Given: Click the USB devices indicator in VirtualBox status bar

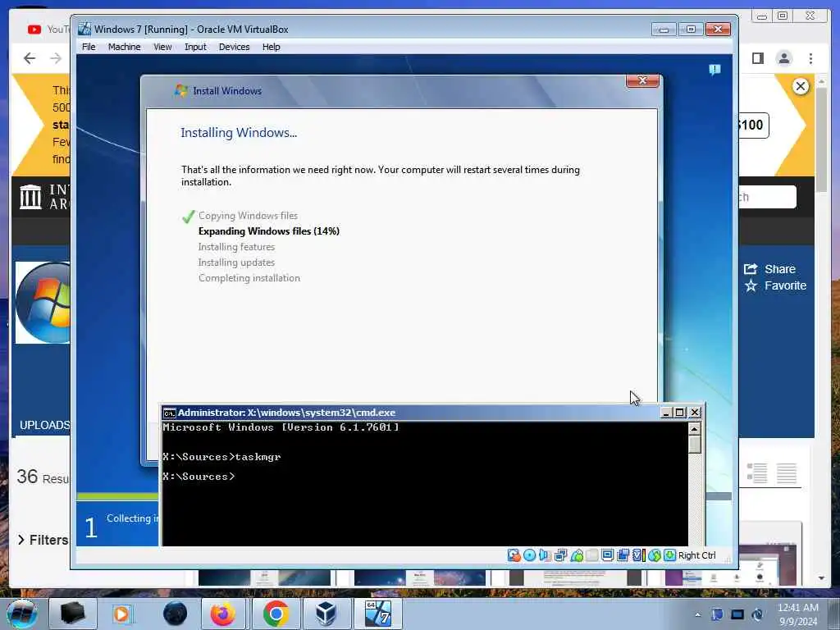Looking at the screenshot, I should pos(577,555).
